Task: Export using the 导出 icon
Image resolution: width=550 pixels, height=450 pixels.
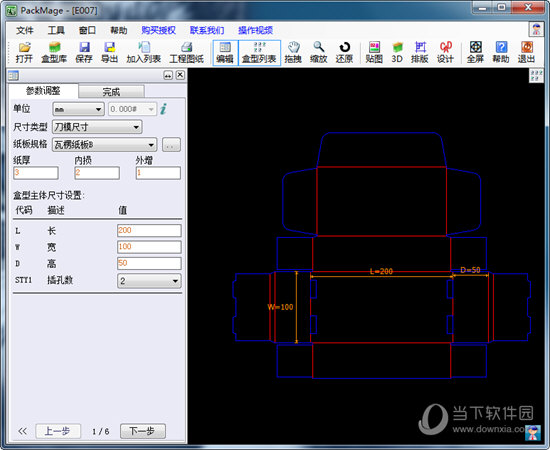Action: tap(109, 53)
